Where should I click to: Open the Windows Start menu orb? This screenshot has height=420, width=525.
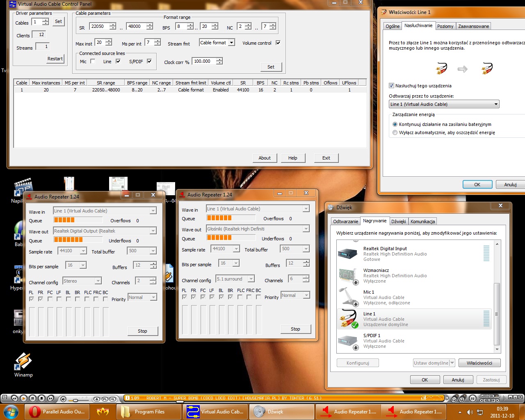(11, 411)
